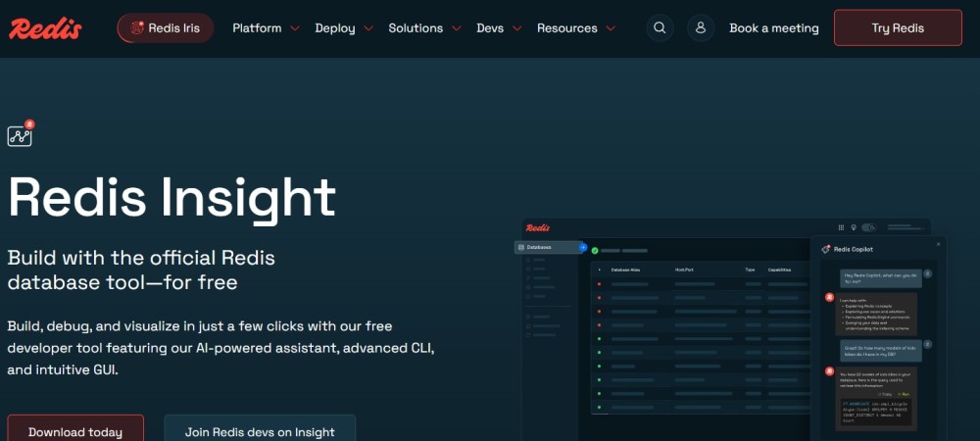Close the Redis Copilot panel

[x=938, y=244]
